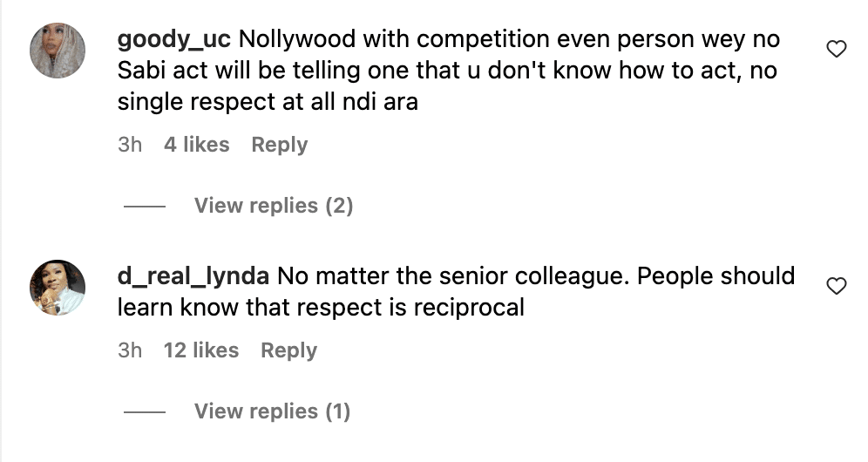Click the 3h timestamp under d_real_lynda's comment
The image size is (868, 462).
click(x=130, y=350)
